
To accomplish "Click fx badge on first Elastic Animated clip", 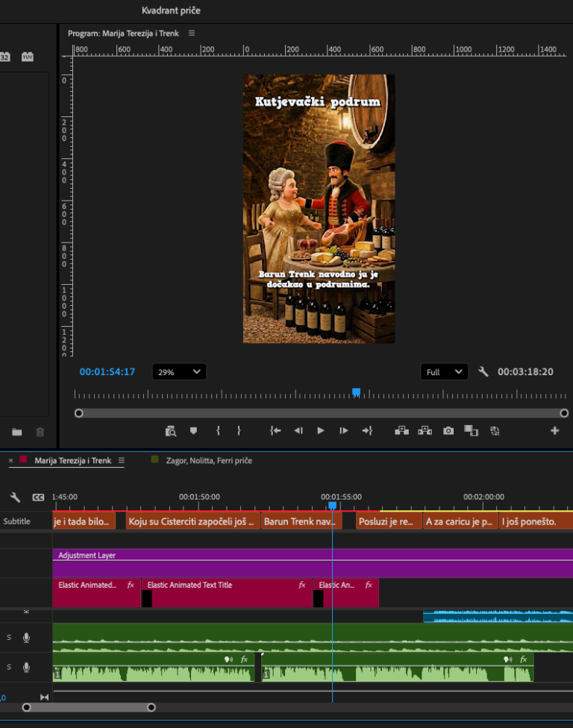I will pyautogui.click(x=131, y=585).
